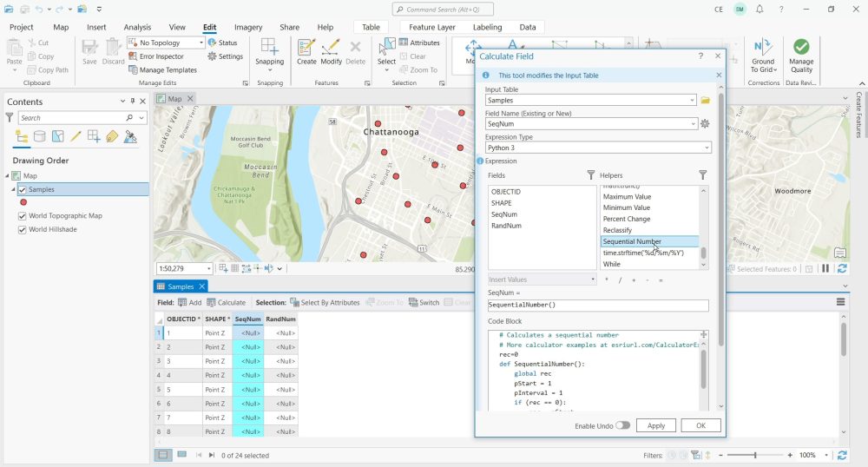Switch Contents to List By Selection
The image size is (868, 467).
pyautogui.click(x=57, y=136)
